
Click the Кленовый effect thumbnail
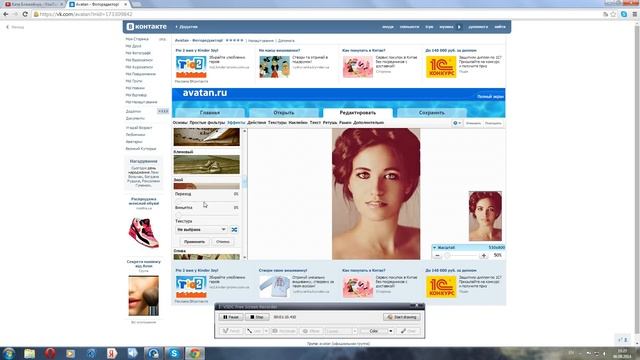pos(207,164)
